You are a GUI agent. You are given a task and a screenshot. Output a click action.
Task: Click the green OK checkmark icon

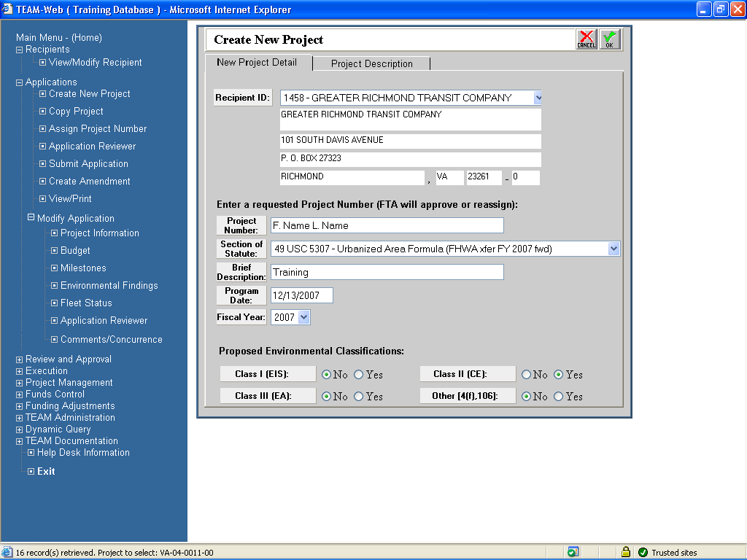[610, 39]
